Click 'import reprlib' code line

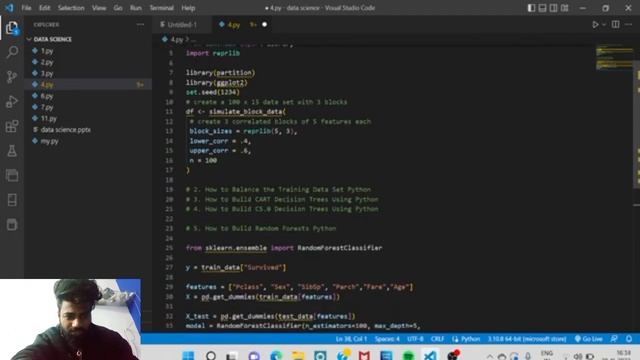pyautogui.click(x=213, y=53)
